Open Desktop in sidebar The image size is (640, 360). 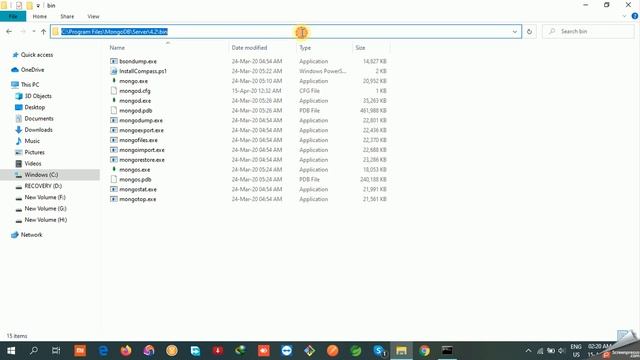click(x=35, y=107)
